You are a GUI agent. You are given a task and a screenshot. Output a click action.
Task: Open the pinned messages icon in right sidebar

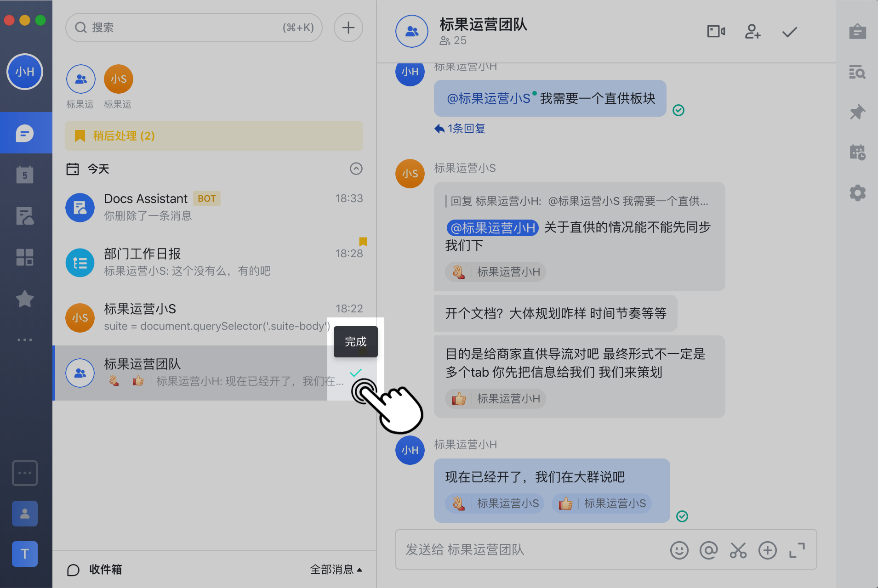pyautogui.click(x=857, y=112)
